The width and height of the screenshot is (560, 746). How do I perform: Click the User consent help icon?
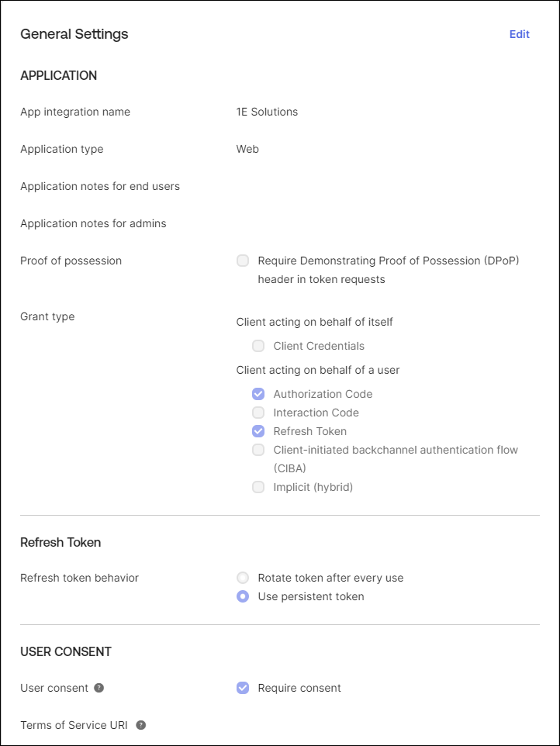coord(99,688)
